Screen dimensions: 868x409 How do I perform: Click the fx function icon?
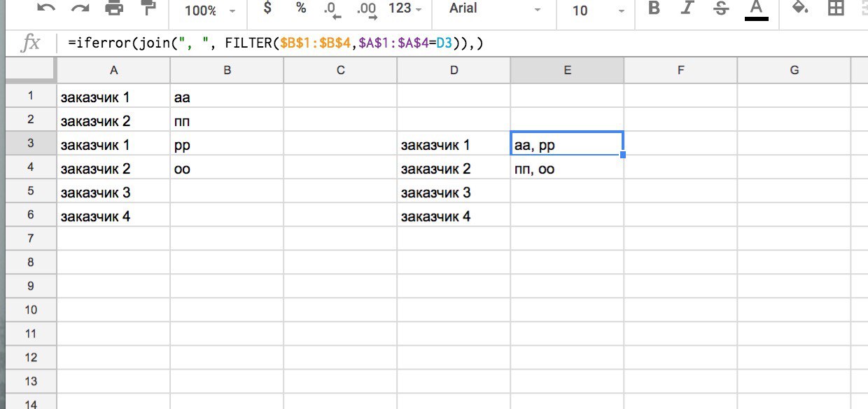[31, 43]
